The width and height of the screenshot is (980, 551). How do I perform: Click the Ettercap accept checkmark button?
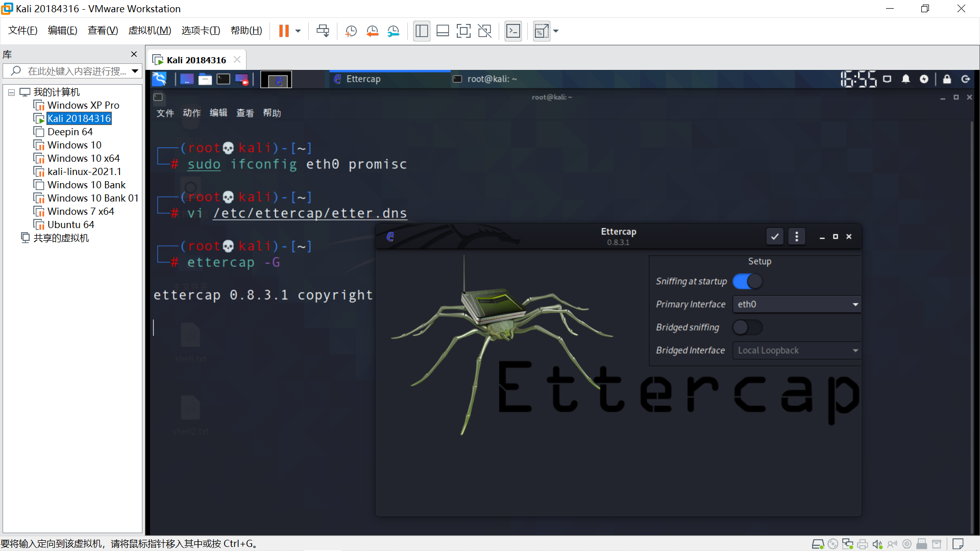tap(774, 237)
